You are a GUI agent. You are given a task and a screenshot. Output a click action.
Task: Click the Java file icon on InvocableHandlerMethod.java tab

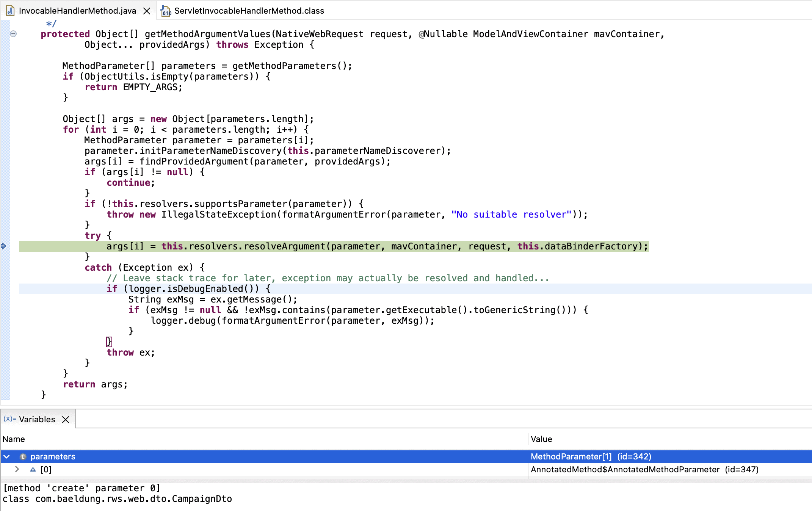(10, 11)
